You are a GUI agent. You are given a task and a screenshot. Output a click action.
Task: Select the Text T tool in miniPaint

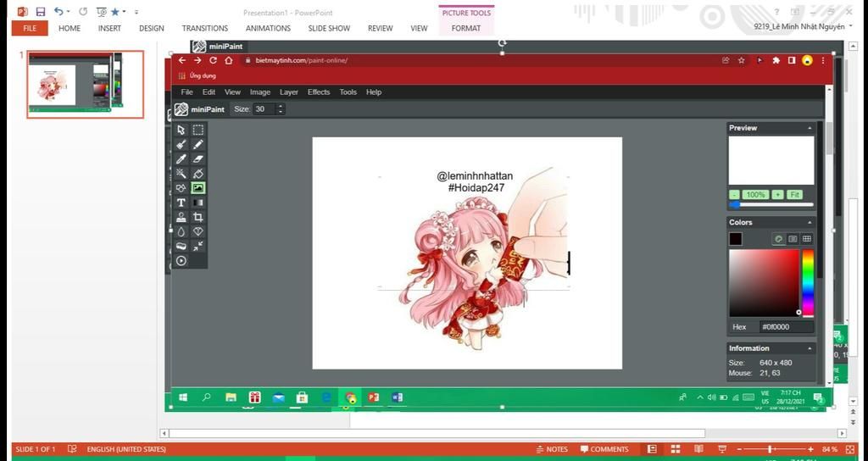click(181, 203)
